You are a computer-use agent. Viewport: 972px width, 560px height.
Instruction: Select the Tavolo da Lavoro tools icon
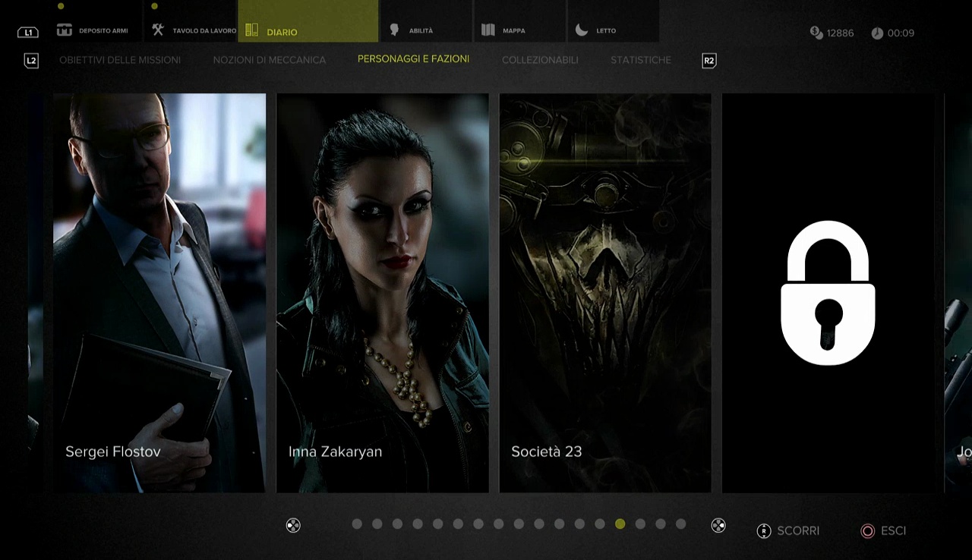pyautogui.click(x=158, y=30)
